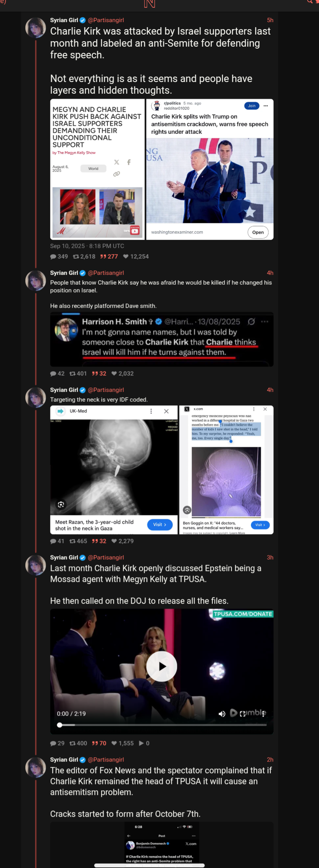The height and width of the screenshot is (868, 319).
Task: Click the heart icon with 12,254 likes
Action: 126,257
